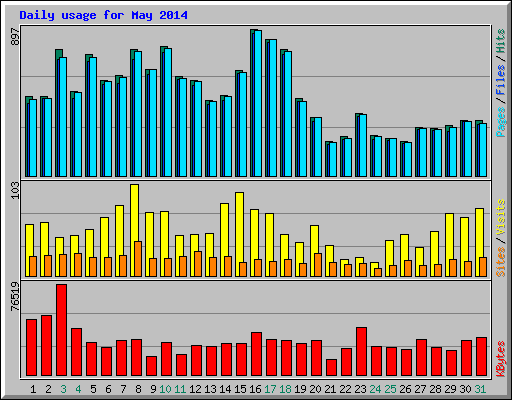Click the orange sites bar for day 8
Viewport: 512px width, 400px height.
138,259
